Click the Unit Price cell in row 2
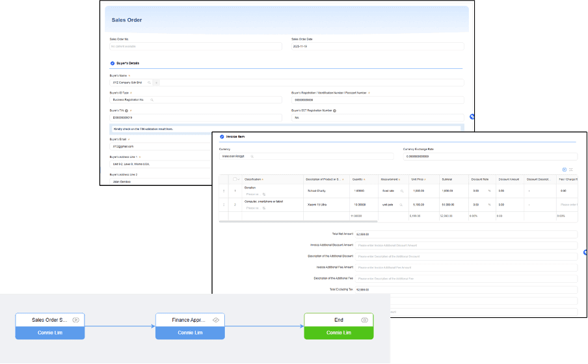Image resolution: width=588 pixels, height=364 pixels. click(423, 205)
